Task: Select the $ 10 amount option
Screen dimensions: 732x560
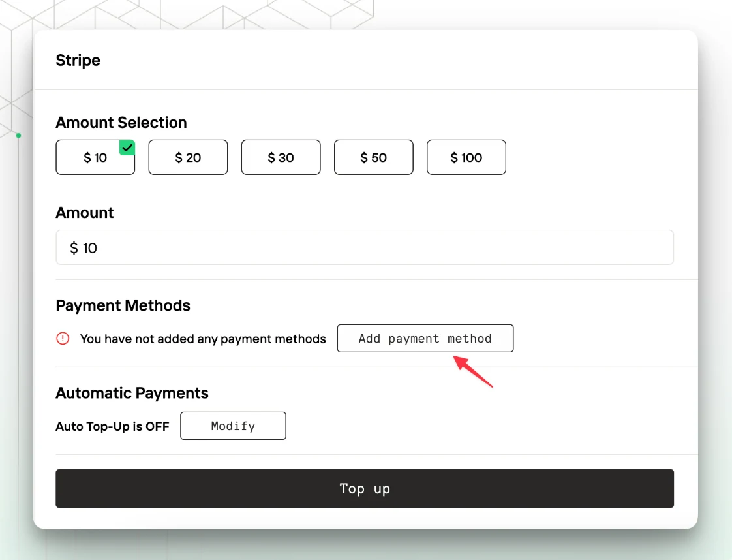Action: 95,157
